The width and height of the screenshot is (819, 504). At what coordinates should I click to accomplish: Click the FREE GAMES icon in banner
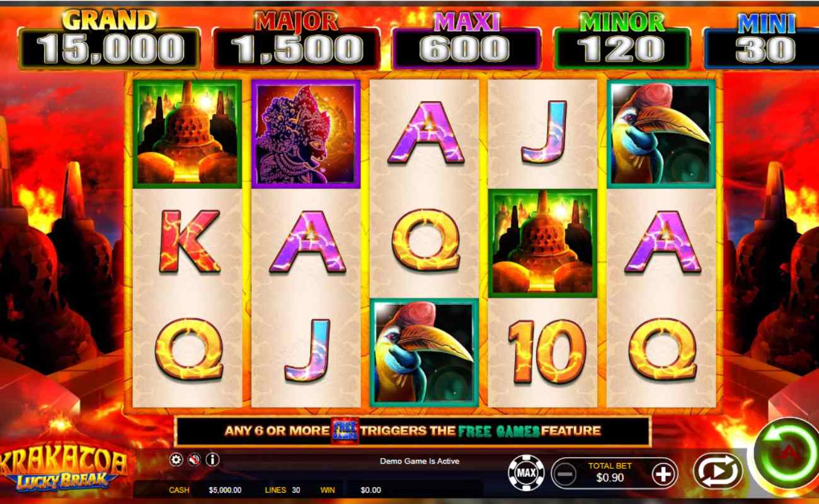[345, 431]
